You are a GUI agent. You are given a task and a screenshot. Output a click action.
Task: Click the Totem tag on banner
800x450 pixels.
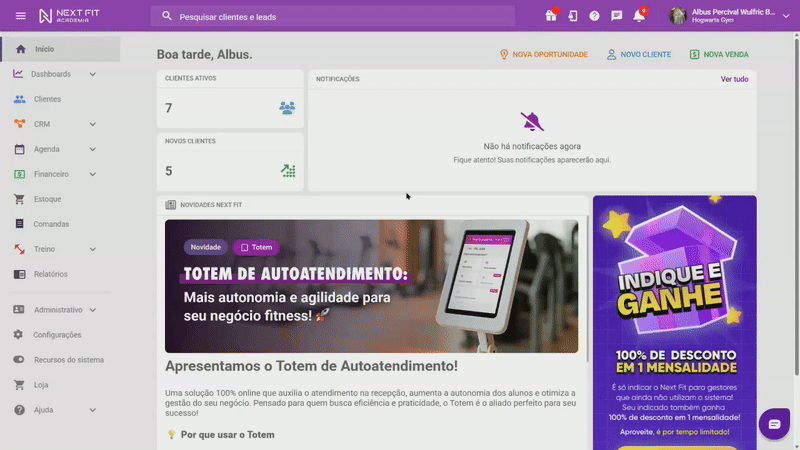pyautogui.click(x=257, y=247)
